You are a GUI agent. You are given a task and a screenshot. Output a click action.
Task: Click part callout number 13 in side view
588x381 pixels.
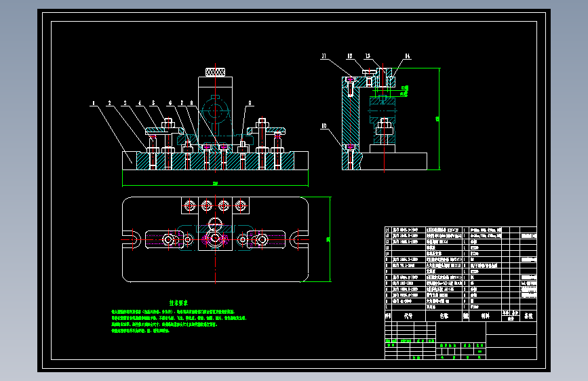[x=368, y=56]
